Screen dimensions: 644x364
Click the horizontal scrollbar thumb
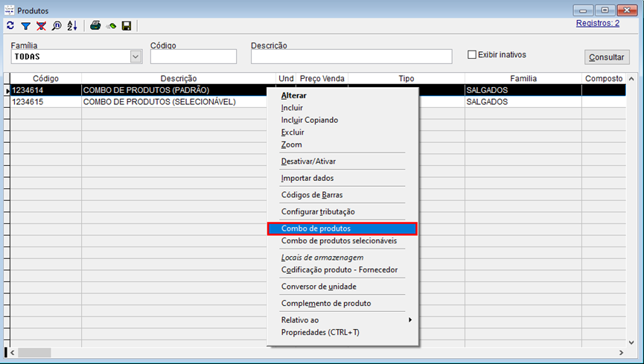point(34,353)
